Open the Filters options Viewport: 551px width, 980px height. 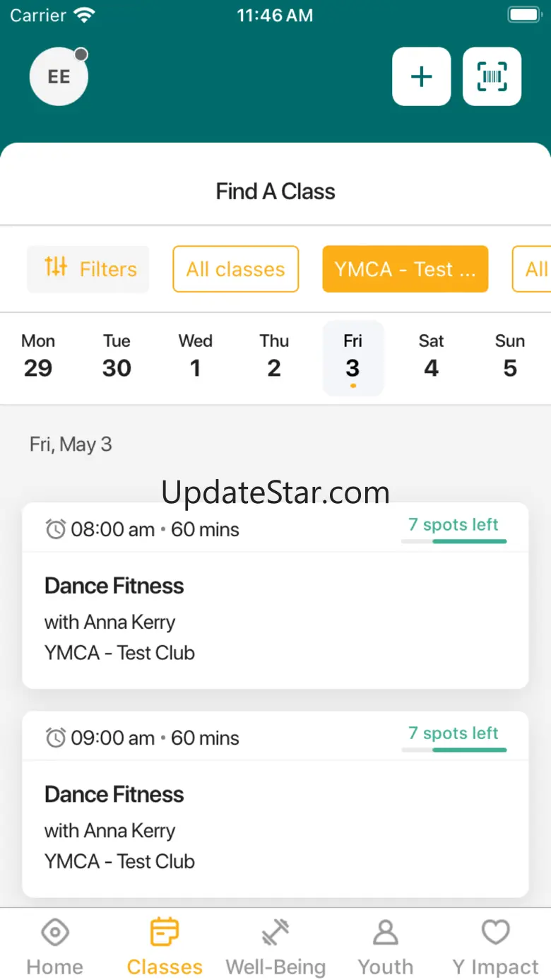point(88,269)
